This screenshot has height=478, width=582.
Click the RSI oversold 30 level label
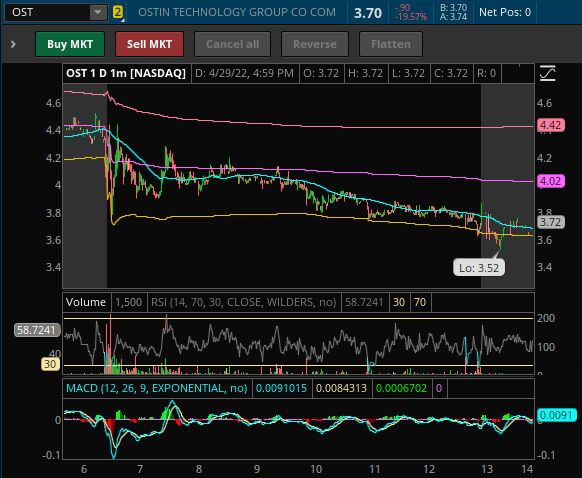coord(51,364)
